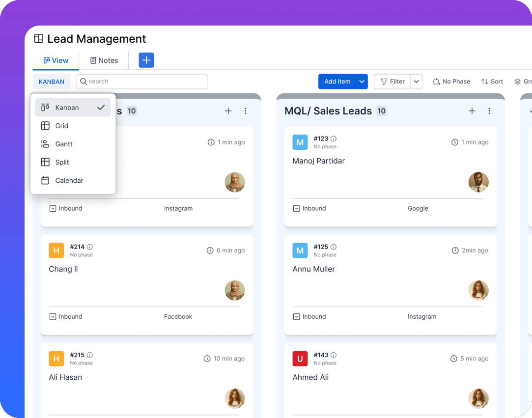Click the Split menu icon

(45, 162)
